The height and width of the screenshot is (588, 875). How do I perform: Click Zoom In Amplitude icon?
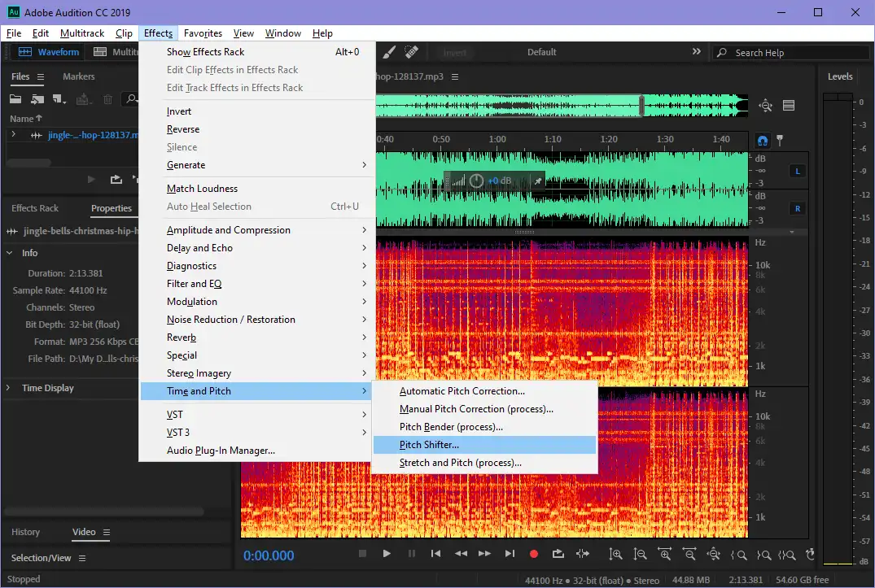point(615,554)
